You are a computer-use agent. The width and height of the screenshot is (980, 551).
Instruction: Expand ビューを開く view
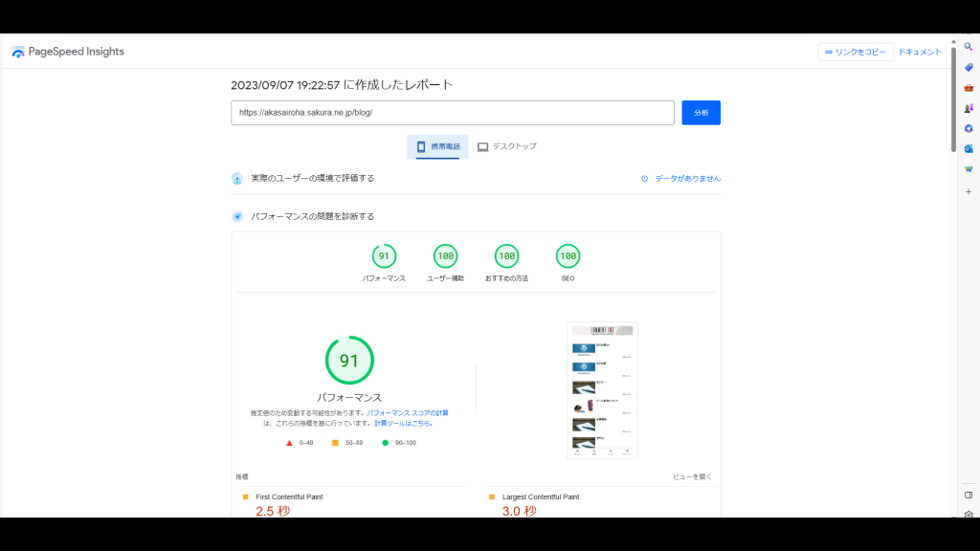tap(692, 476)
